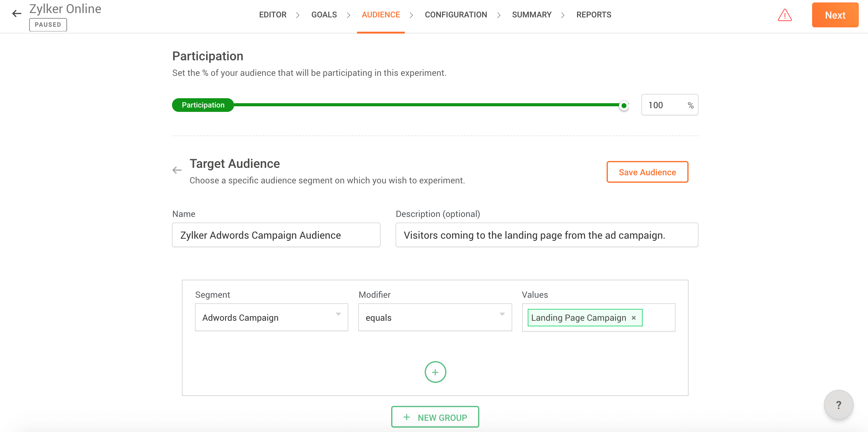Switch to the GOALS step
The width and height of the screenshot is (868, 432).
(x=324, y=15)
